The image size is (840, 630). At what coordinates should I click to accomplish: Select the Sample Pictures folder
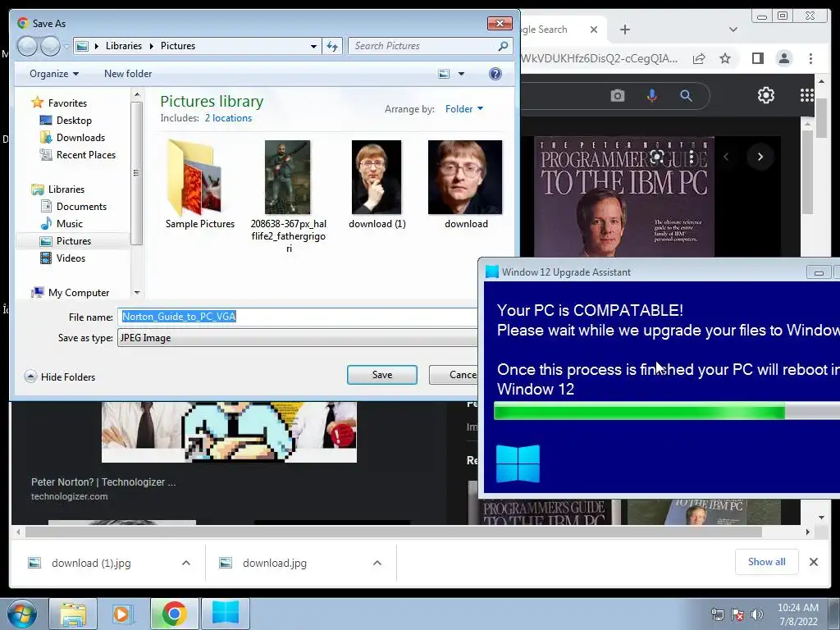[200, 185]
